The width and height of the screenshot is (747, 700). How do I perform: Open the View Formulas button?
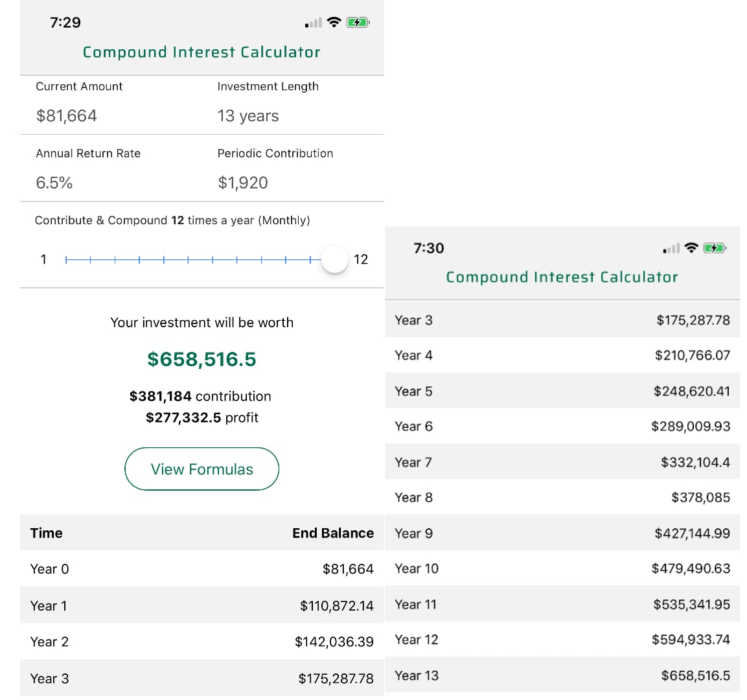pyautogui.click(x=201, y=469)
